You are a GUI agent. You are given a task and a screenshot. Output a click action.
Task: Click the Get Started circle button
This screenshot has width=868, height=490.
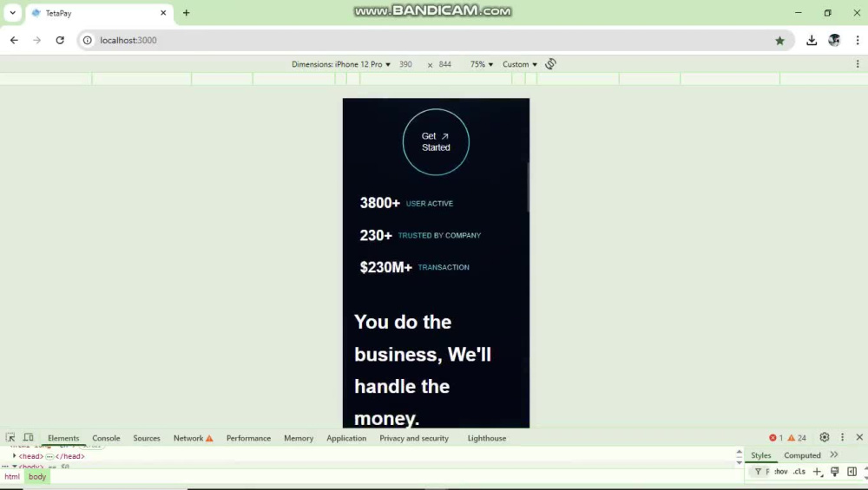(436, 142)
